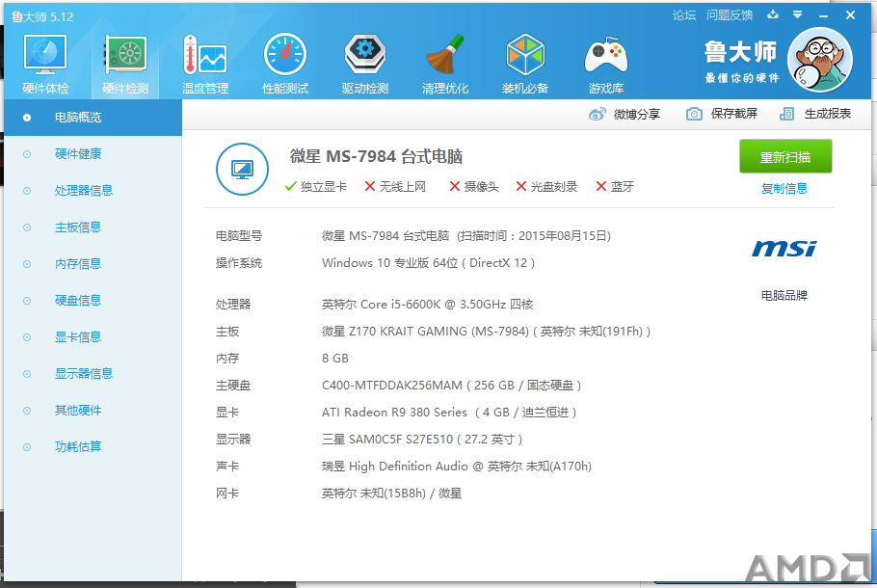Click the 清理优化 broom icon

(x=445, y=55)
